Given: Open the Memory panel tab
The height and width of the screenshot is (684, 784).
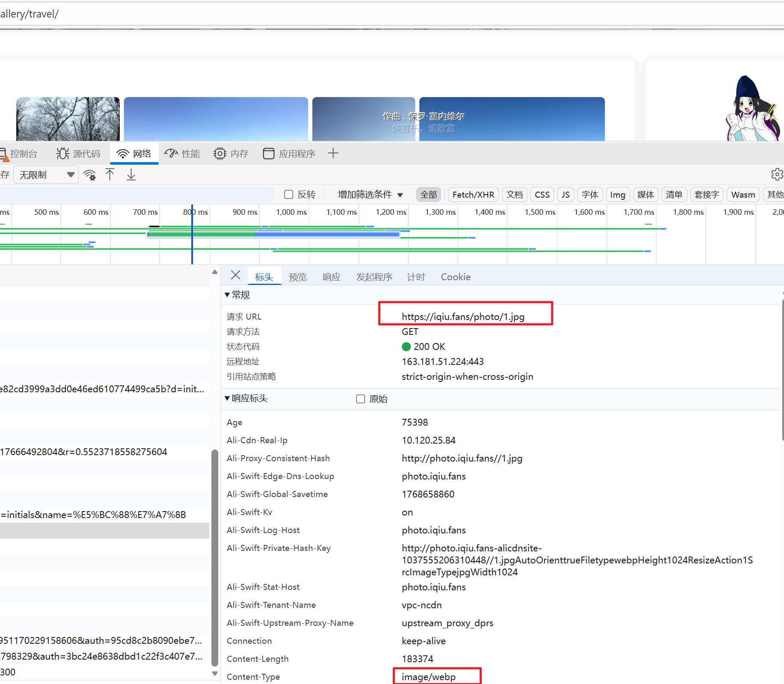Looking at the screenshot, I should (231, 154).
